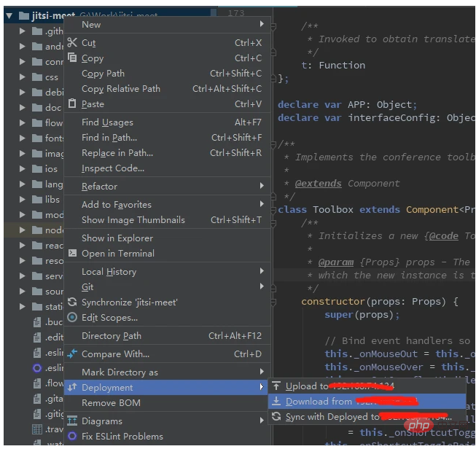The image size is (476, 449).
Task: Click the fold marker beside constructor line
Action: (x=273, y=302)
